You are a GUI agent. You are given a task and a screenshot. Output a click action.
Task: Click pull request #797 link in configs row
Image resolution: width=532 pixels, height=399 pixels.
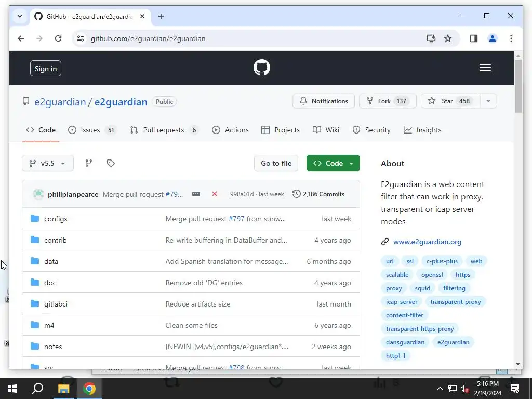[x=236, y=219]
